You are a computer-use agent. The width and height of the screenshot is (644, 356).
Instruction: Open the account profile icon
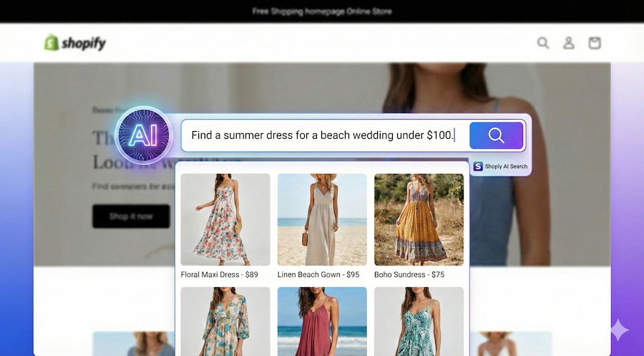[569, 43]
